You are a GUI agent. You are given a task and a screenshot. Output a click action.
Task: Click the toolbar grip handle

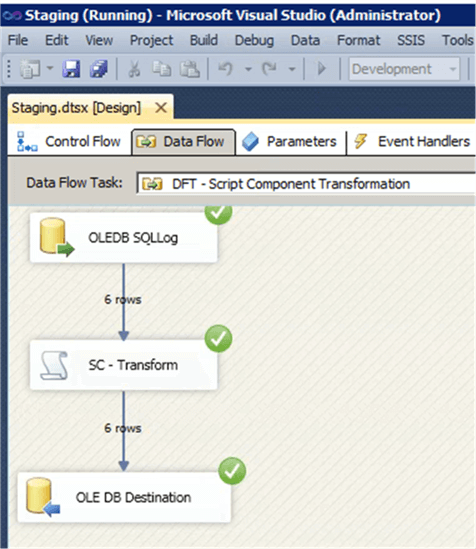click(9, 69)
